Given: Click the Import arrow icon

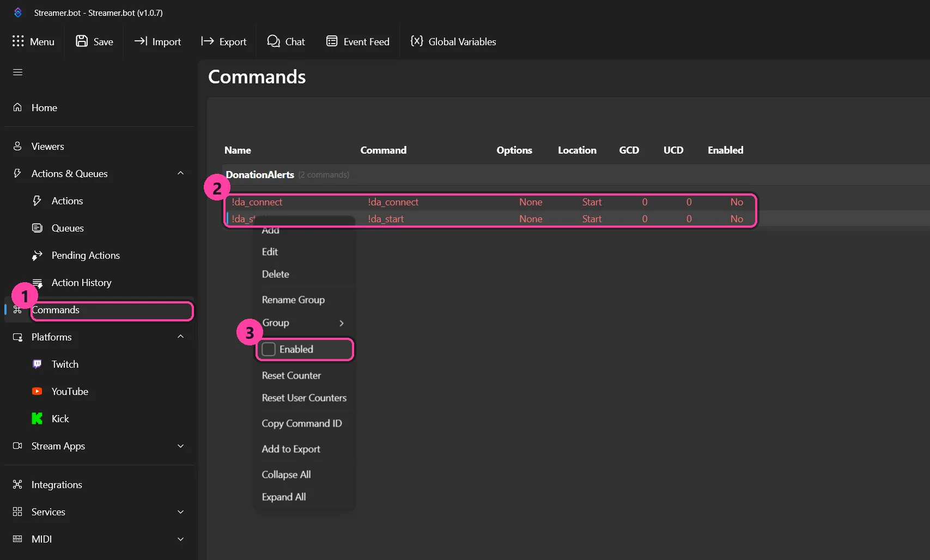Looking at the screenshot, I should tap(141, 41).
